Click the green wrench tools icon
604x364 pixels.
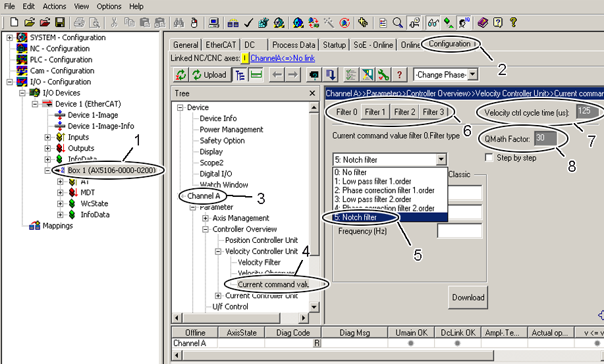click(x=383, y=74)
